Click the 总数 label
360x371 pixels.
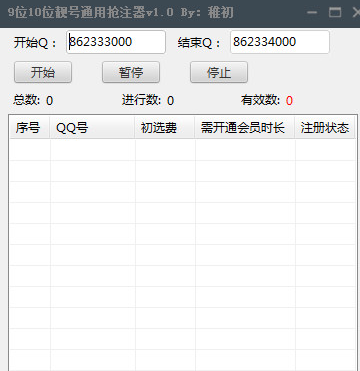coord(27,100)
